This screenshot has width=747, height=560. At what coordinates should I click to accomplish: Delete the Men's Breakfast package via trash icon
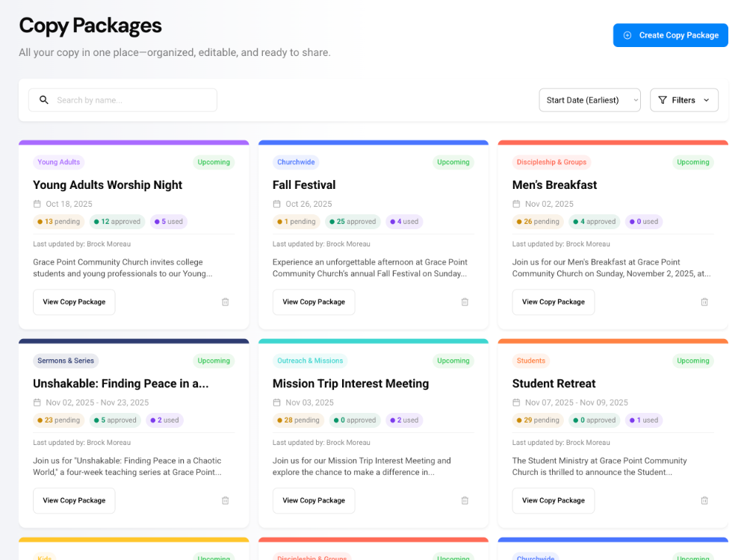click(x=704, y=302)
